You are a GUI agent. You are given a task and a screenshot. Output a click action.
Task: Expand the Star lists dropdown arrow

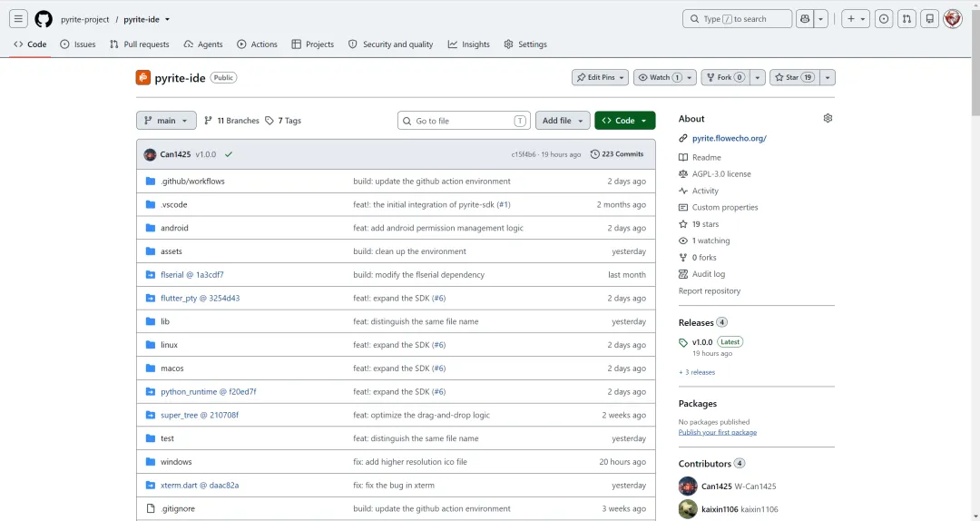point(827,77)
